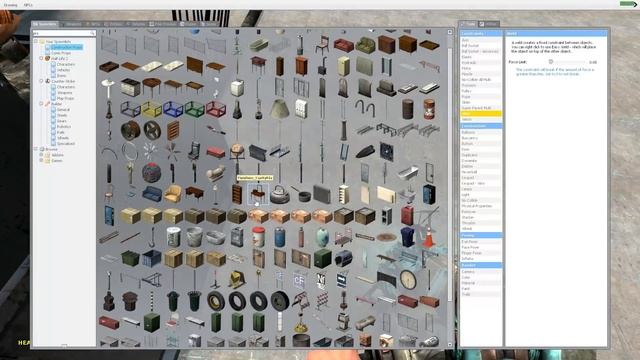Select the Balloons tool
Screen dimensions: 640x360
[x=481, y=132]
